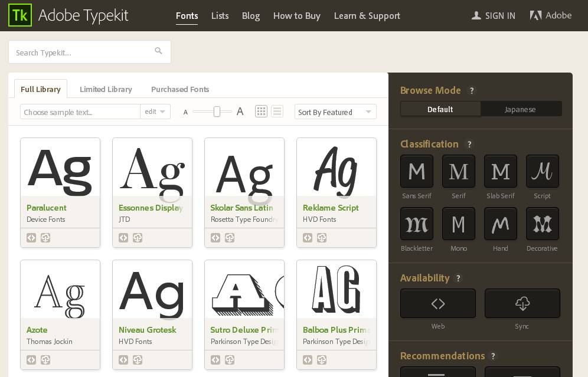Select the Full Library tab

[41, 89]
